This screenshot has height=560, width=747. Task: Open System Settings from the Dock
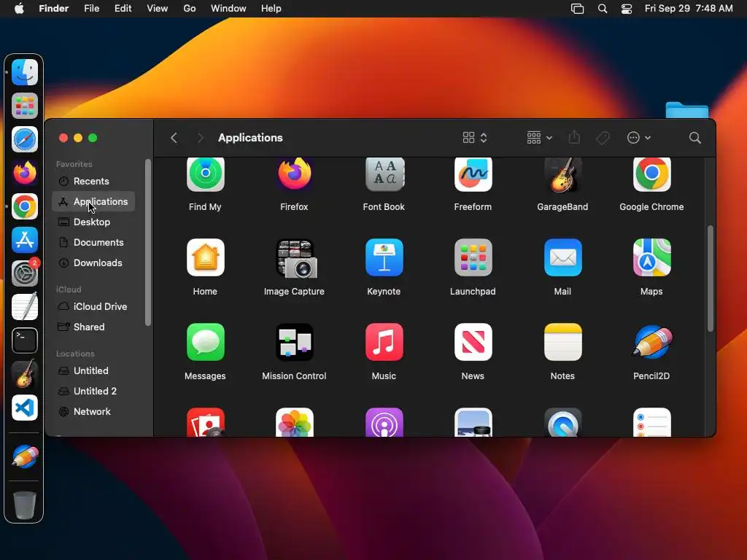[x=25, y=273]
